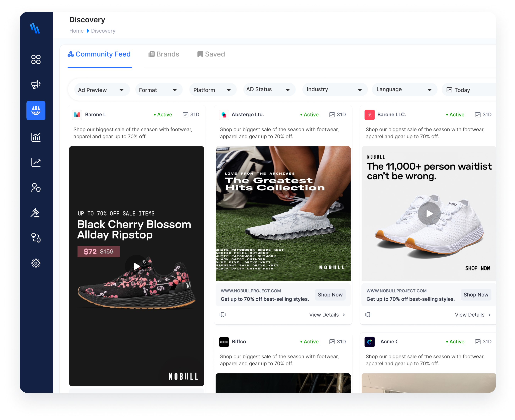Click WWW.NOBULLPROJECT.COM under Barone LLC. ad
This screenshot has height=420, width=515.
[397, 291]
